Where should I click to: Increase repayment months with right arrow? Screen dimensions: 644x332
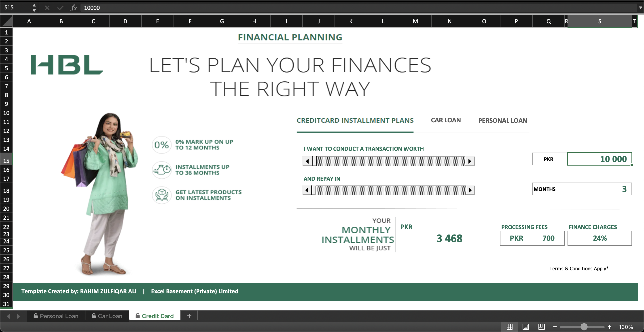470,190
